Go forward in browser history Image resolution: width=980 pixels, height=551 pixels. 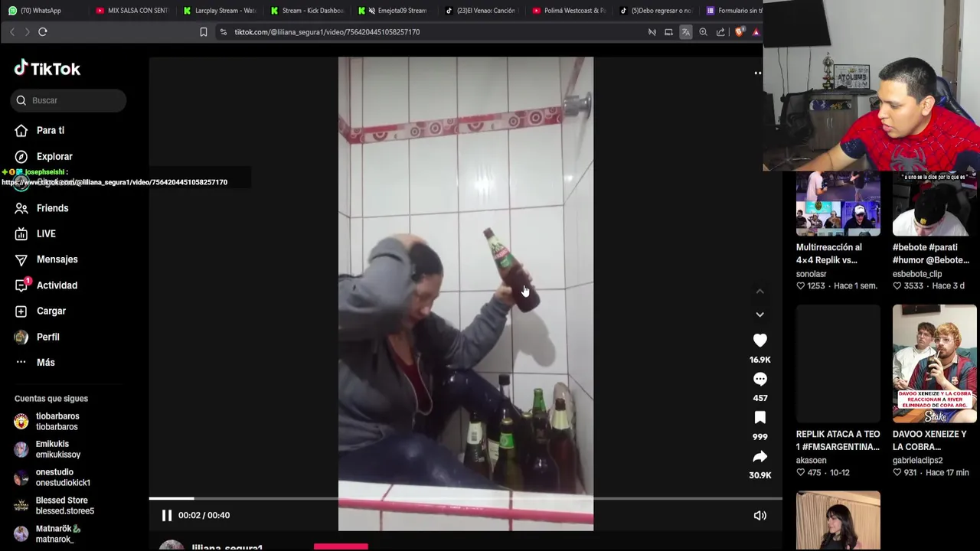coord(27,31)
